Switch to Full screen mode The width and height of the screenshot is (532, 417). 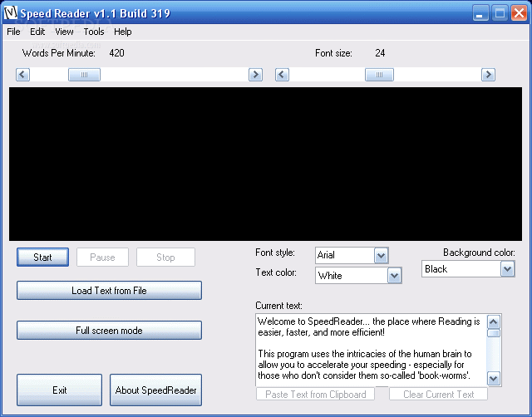click(109, 331)
